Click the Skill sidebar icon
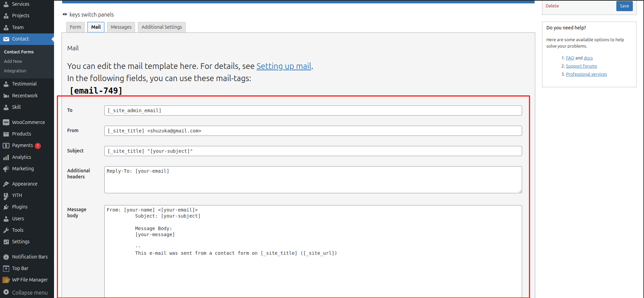The image size is (644, 298). click(x=6, y=107)
